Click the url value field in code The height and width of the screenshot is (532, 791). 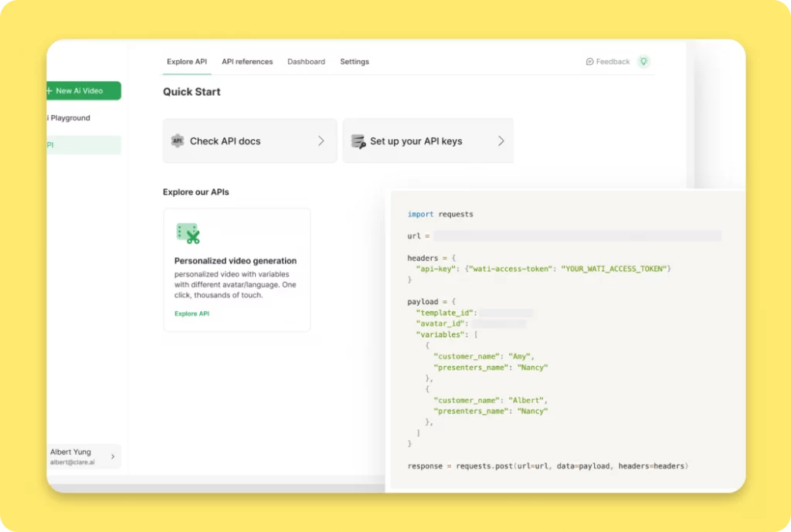577,236
